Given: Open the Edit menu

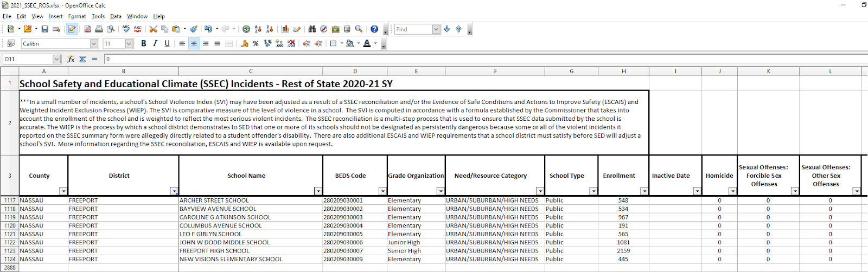Looking at the screenshot, I should pos(21,16).
